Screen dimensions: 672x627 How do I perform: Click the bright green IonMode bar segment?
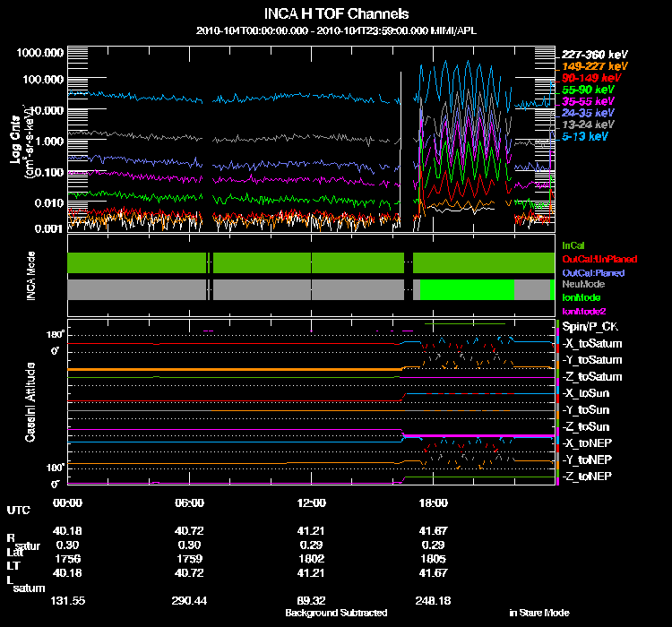pyautogui.click(x=467, y=290)
